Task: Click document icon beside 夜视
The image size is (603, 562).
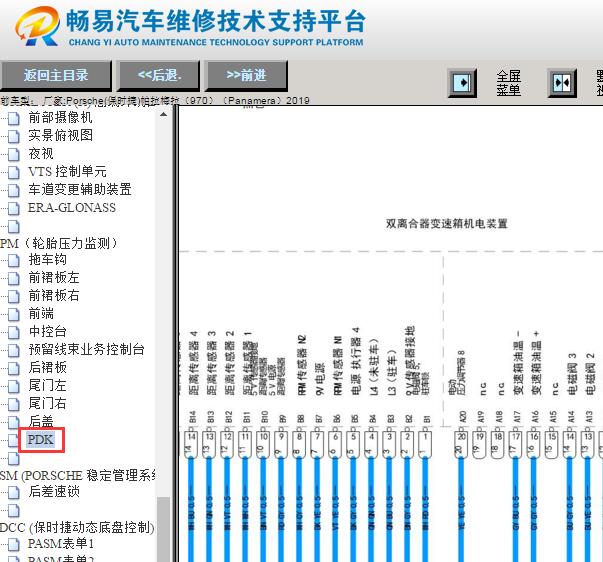Action: pos(14,154)
